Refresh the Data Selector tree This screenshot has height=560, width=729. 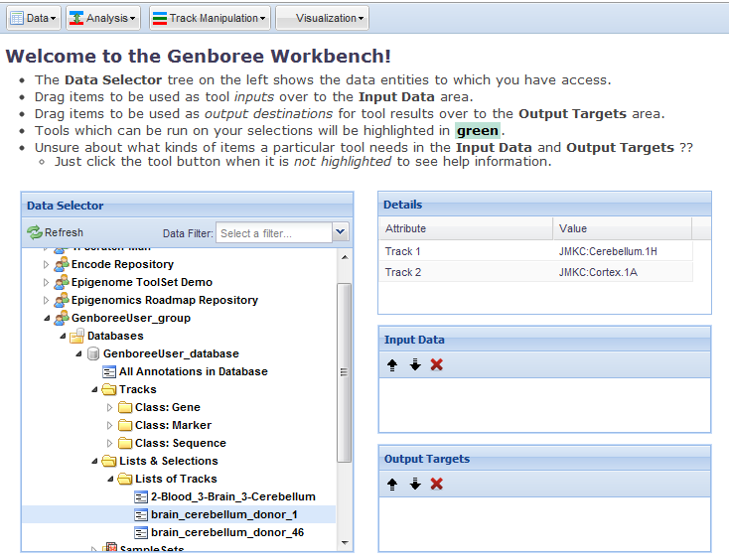pyautogui.click(x=56, y=232)
